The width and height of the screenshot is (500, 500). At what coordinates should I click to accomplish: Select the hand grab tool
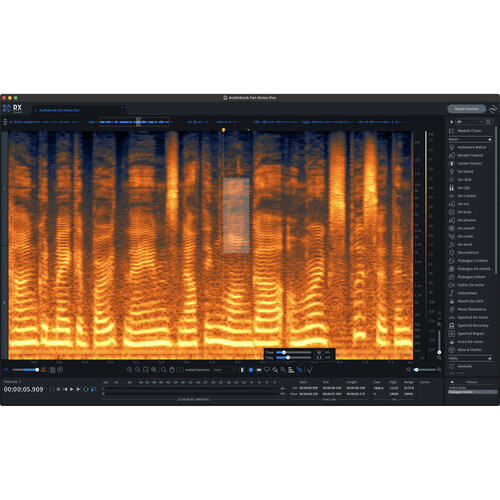[172, 370]
